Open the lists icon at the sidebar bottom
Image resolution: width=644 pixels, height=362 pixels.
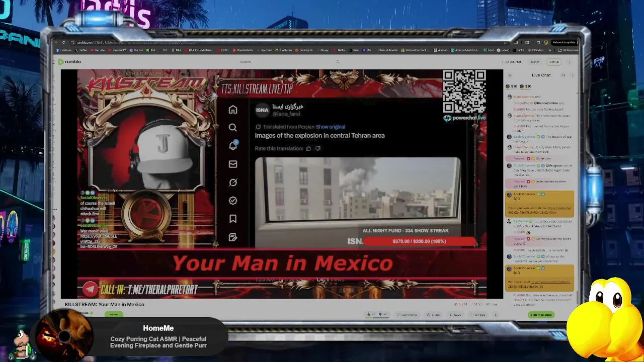click(233, 237)
